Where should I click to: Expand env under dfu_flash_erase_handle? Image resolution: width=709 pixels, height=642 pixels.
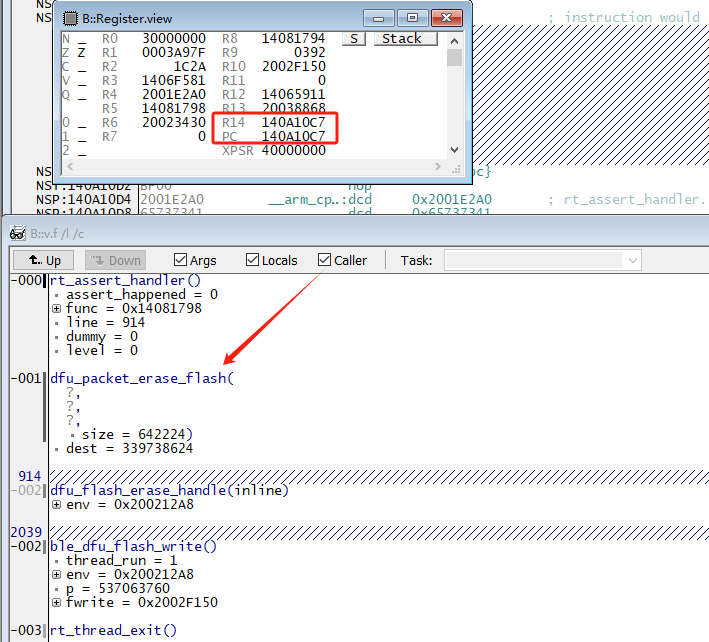[x=57, y=505]
